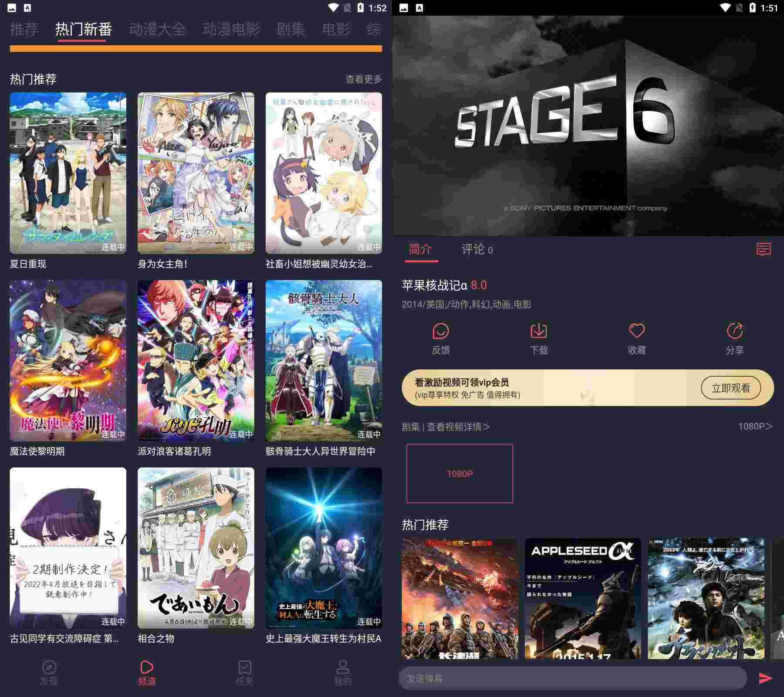The height and width of the screenshot is (697, 784).
Task: Toggle the danmaku comment list icon
Action: pos(764,249)
